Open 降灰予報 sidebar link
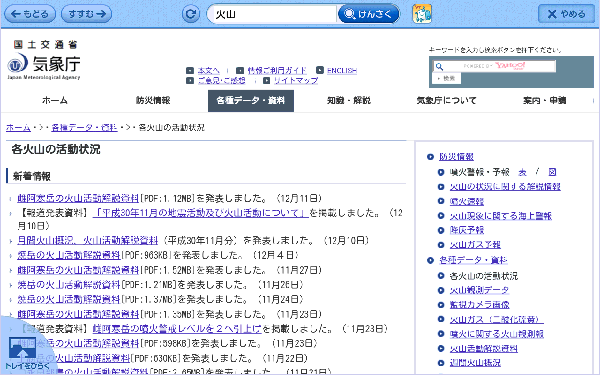Image resolution: width=600 pixels, height=375 pixels. [x=467, y=230]
